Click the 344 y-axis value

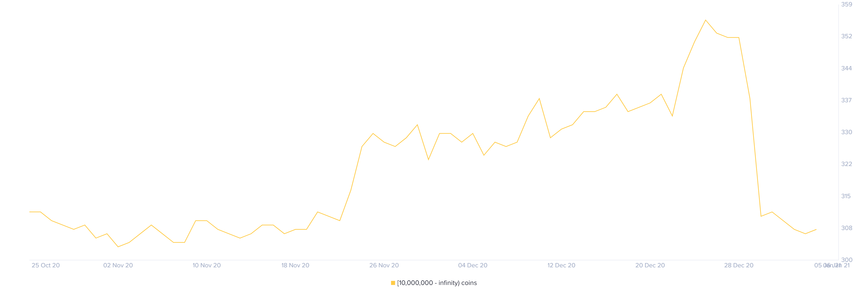[847, 68]
